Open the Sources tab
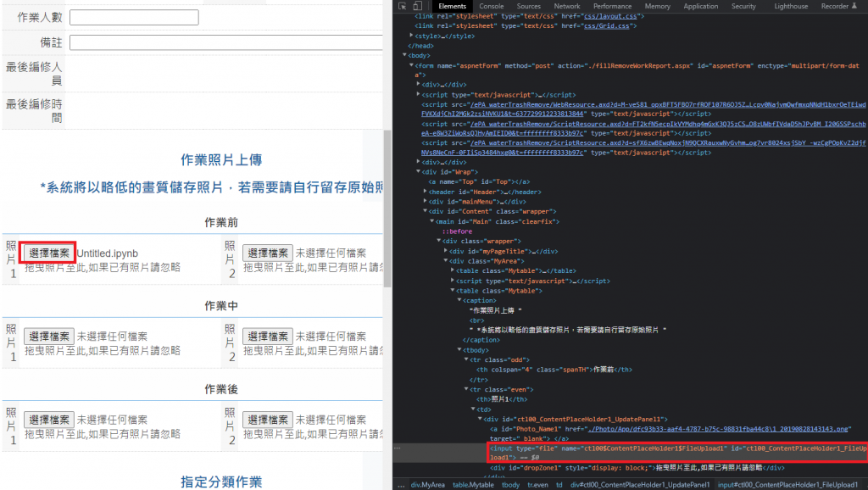 pyautogui.click(x=529, y=6)
